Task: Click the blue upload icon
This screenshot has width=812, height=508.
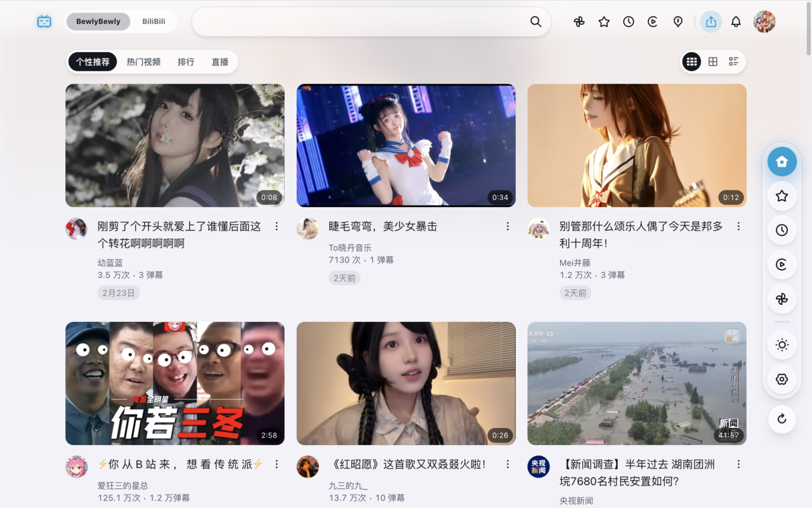Action: coord(710,21)
